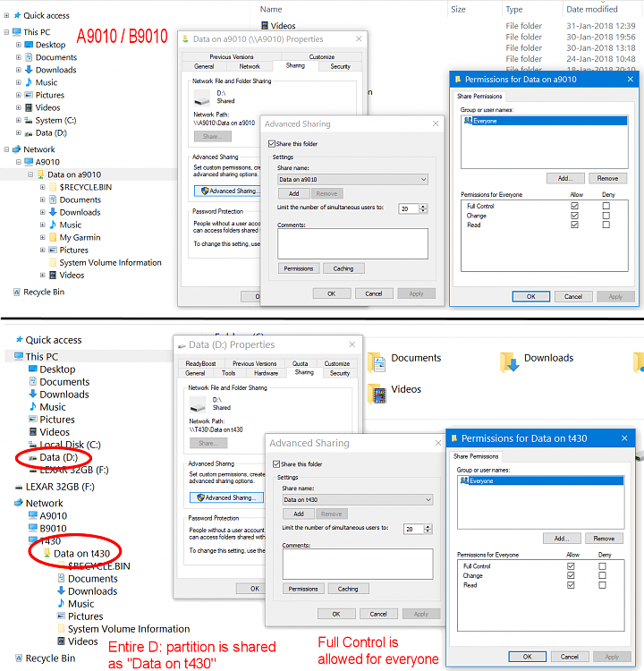644x671 pixels.
Task: Open the Share name dropdown showing Data on a9010
Action: [353, 179]
